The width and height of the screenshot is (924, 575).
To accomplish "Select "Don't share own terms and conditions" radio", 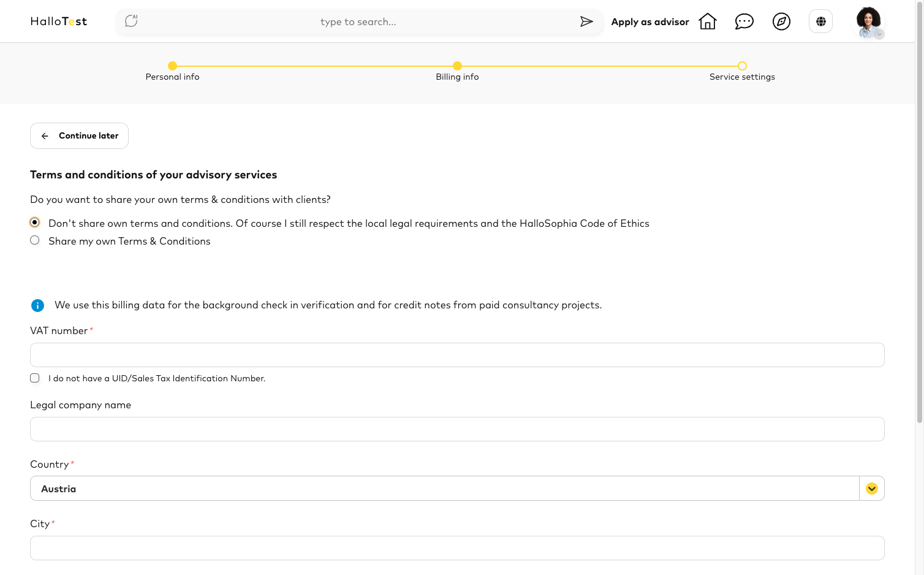I will pyautogui.click(x=35, y=223).
